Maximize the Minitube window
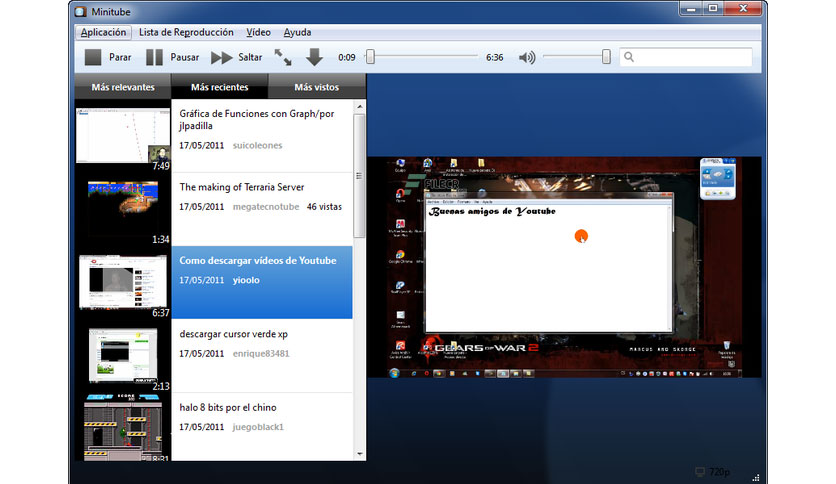The height and width of the screenshot is (484, 836). click(x=713, y=9)
